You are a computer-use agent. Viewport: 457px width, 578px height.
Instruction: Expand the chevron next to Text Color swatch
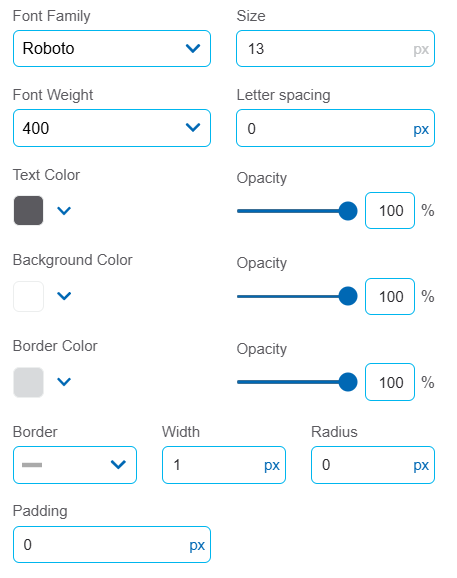point(64,210)
